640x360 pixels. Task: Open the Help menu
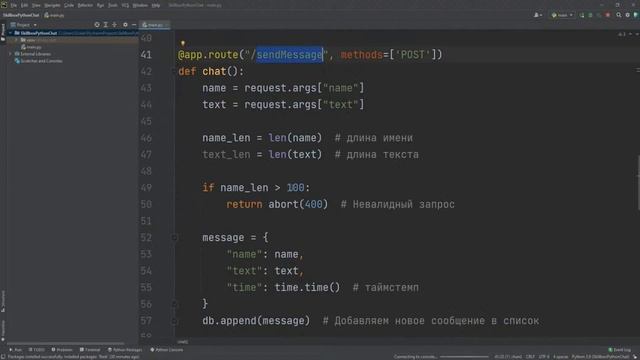click(x=156, y=5)
